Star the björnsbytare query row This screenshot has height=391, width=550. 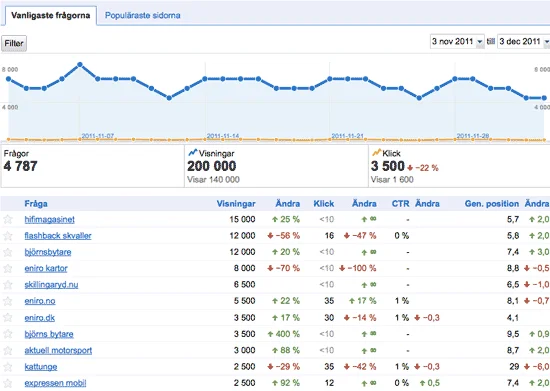pos(8,252)
